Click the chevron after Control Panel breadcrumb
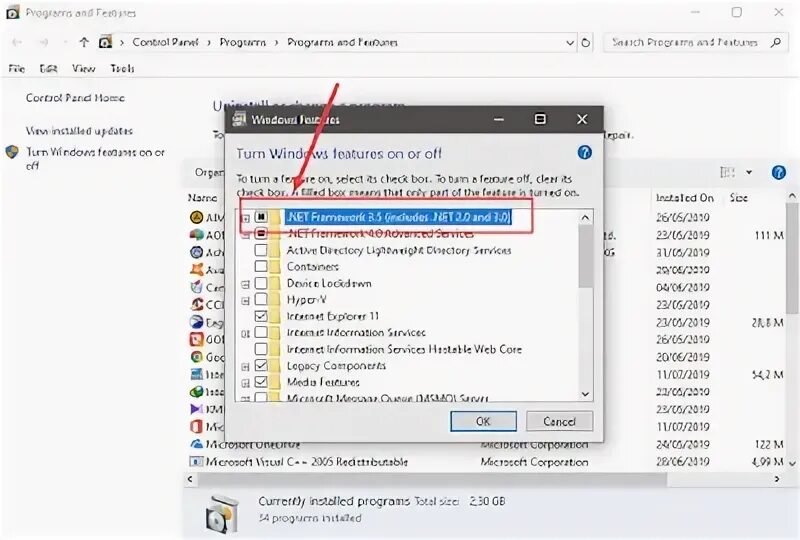Viewport: 800px width, 540px height. coord(209,42)
